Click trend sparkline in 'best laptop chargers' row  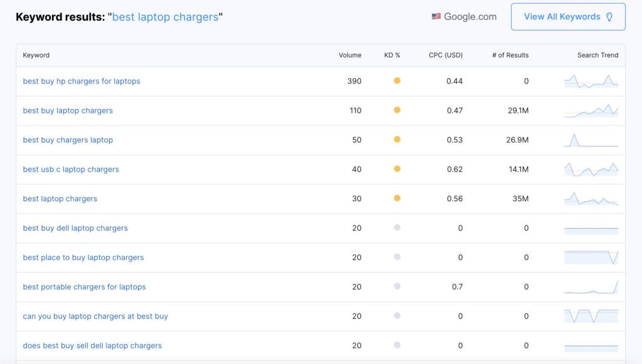[591, 199]
